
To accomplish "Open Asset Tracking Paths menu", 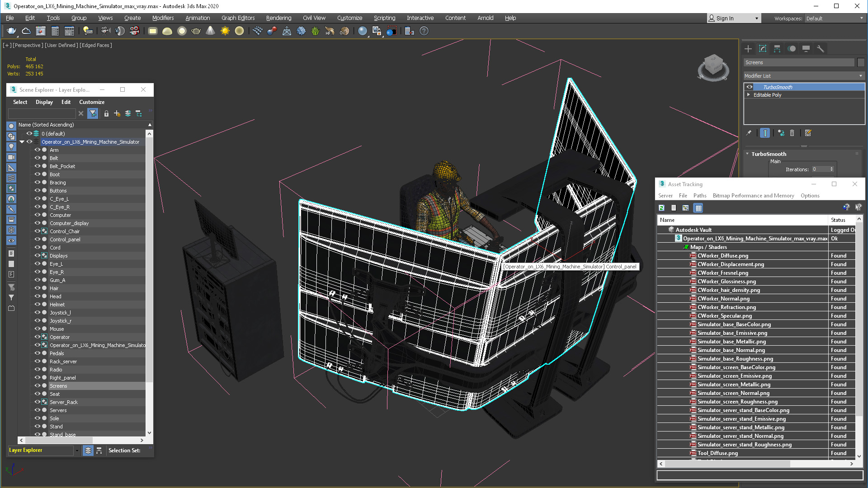I will pos(700,196).
